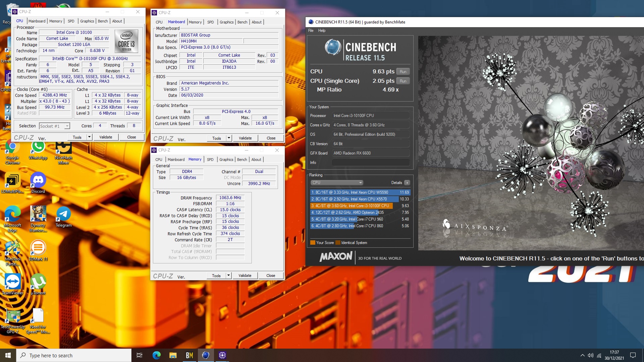Click Validate in the Memory window
644x362 pixels.
click(x=245, y=276)
